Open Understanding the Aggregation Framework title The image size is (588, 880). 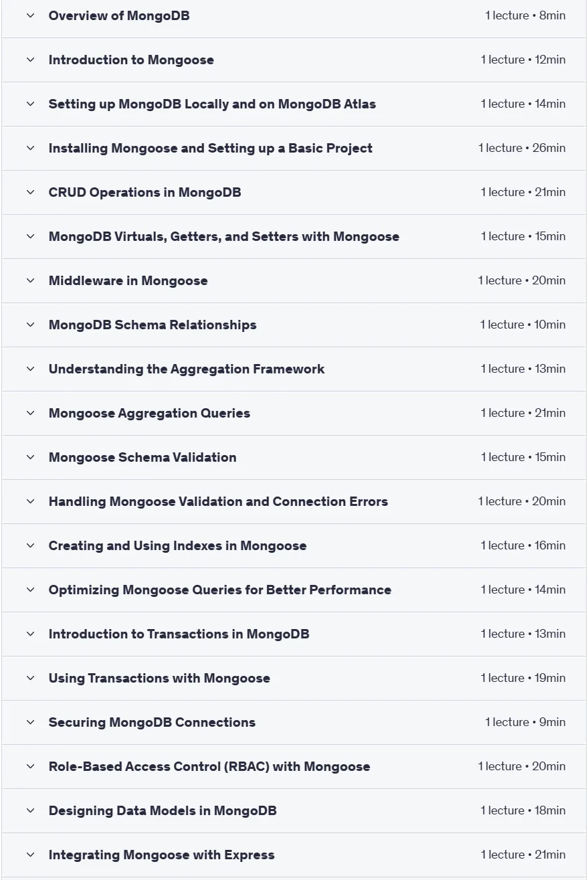[x=187, y=369]
